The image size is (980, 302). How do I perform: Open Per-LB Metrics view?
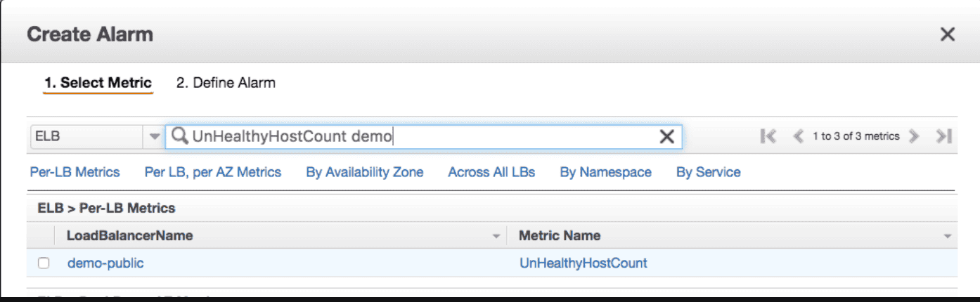75,172
